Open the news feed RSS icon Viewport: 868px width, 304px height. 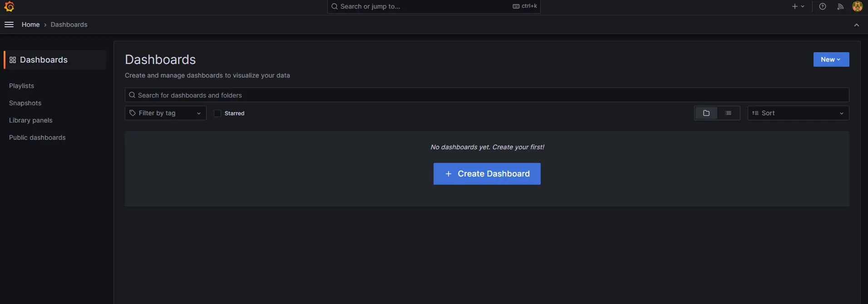[840, 6]
